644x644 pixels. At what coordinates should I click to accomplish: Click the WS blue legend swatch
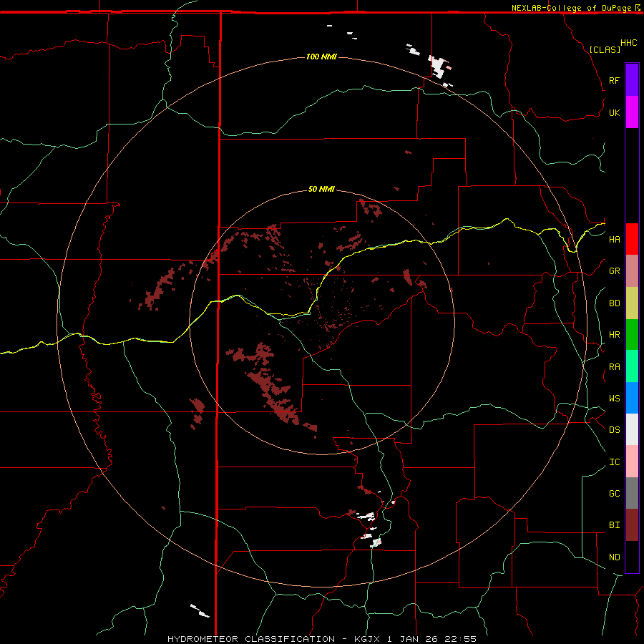[x=632, y=398]
